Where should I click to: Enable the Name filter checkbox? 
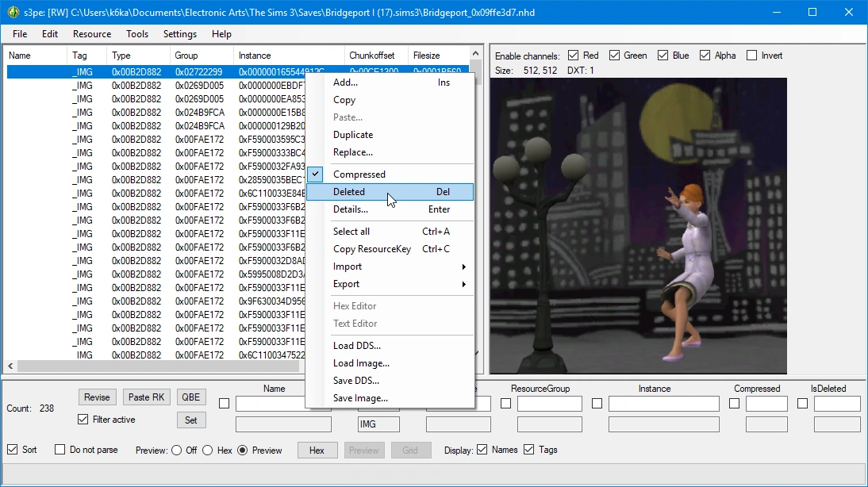point(225,404)
